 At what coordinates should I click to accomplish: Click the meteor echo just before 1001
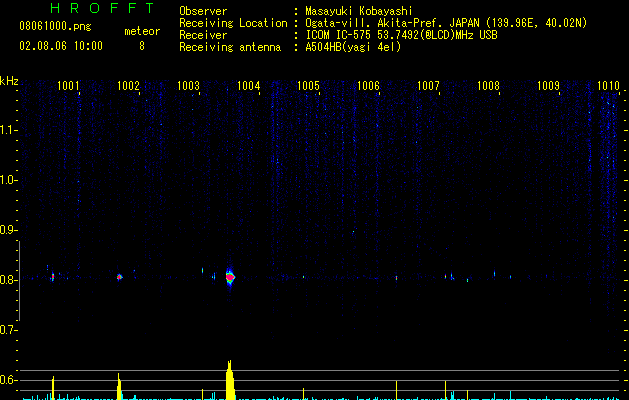click(x=53, y=277)
